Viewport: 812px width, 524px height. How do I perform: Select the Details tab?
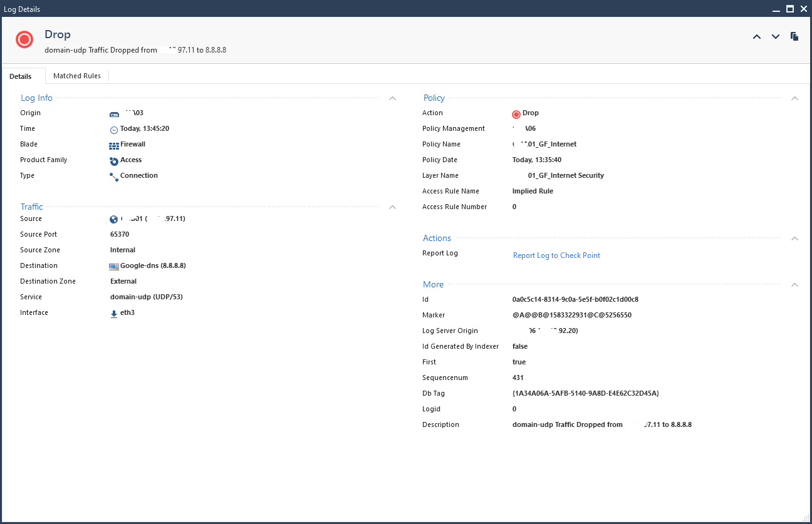[21, 76]
